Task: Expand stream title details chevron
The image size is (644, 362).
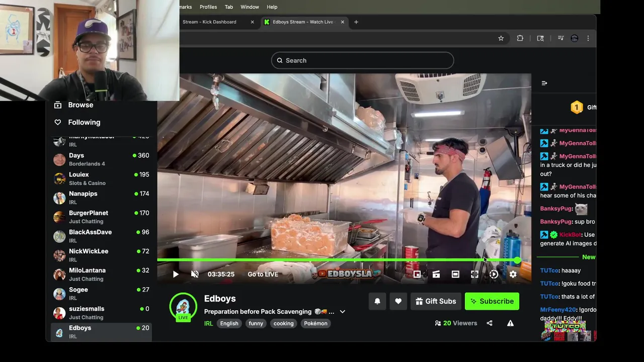Action: (x=343, y=312)
